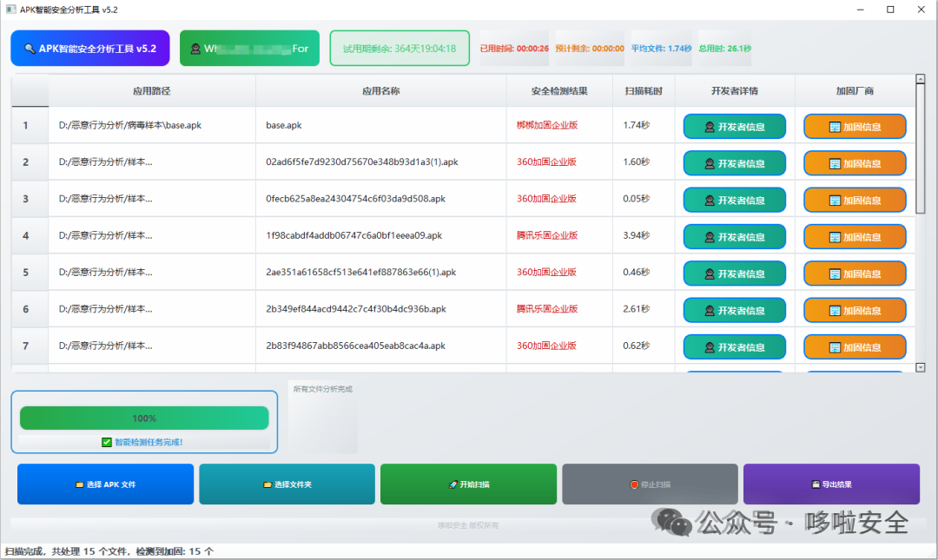
Task: Export results with 导出结果 button
Action: click(x=831, y=484)
